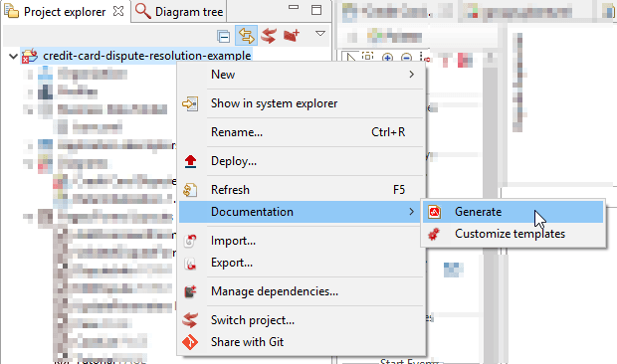Click the marquee select tool in diagram toolbar
Screen dimensions: 617x364
(x=368, y=57)
